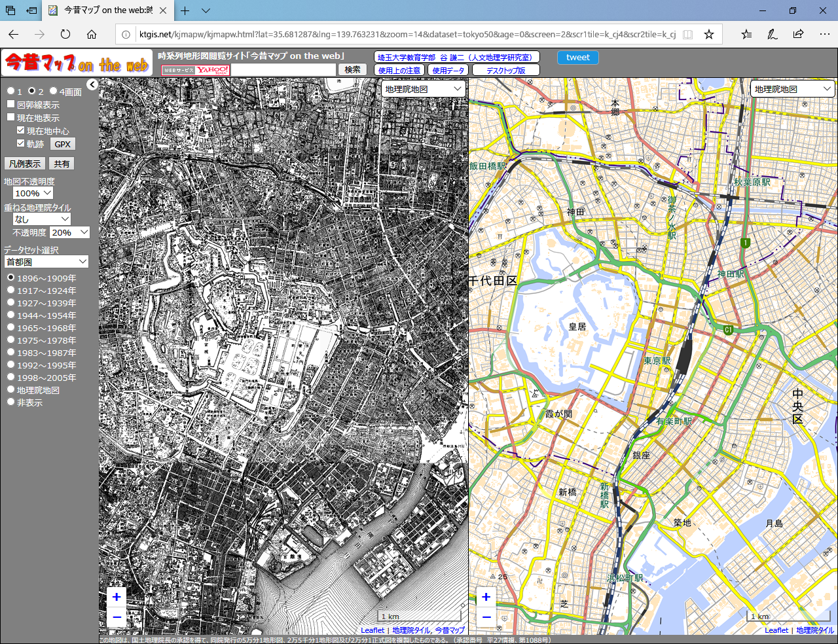Viewport: 838px width, 644px height.
Task: Open the 使用上の注意 link
Action: click(x=399, y=69)
